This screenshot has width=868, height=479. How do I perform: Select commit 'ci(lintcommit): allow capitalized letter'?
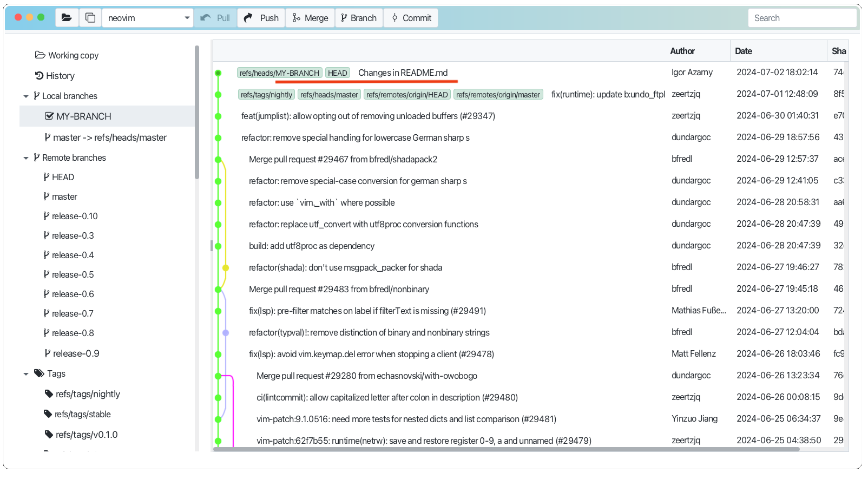pyautogui.click(x=387, y=397)
